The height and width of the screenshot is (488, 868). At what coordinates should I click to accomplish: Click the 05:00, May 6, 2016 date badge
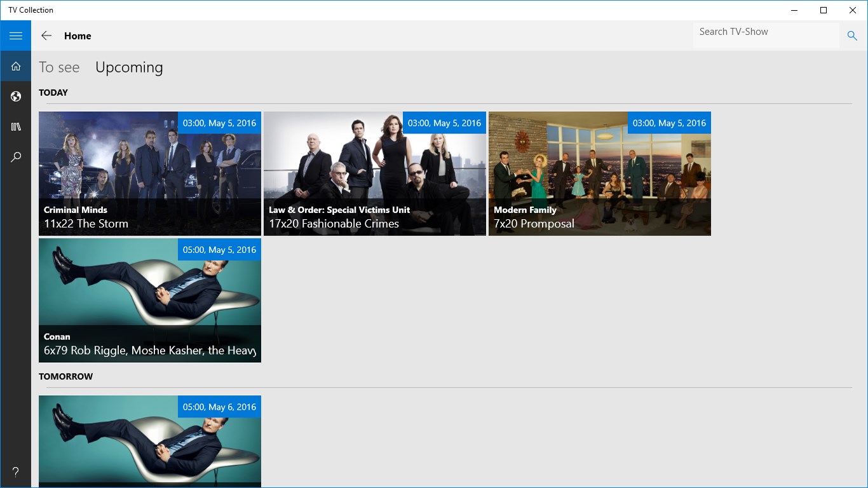point(219,407)
